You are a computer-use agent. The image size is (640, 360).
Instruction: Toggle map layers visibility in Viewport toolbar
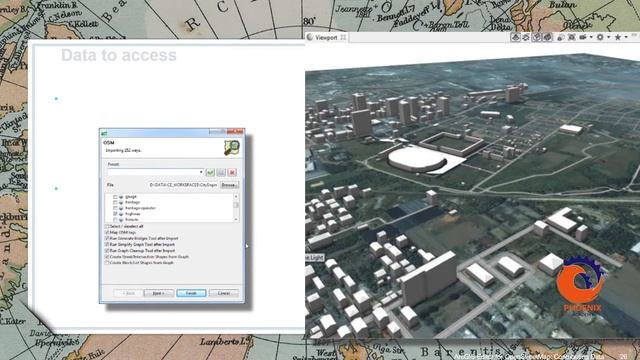coord(516,37)
